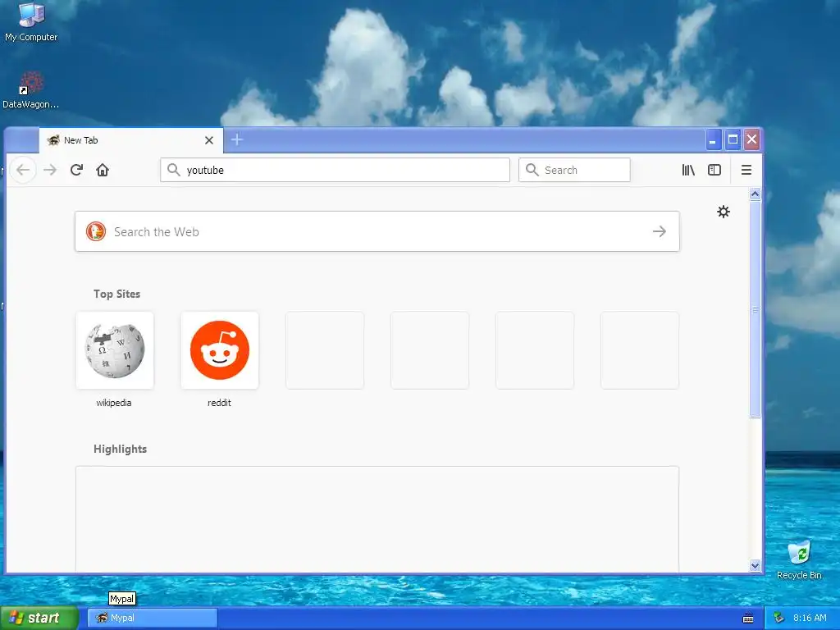Close the New Tab tab
Screen dimensions: 840x630
tap(209, 140)
